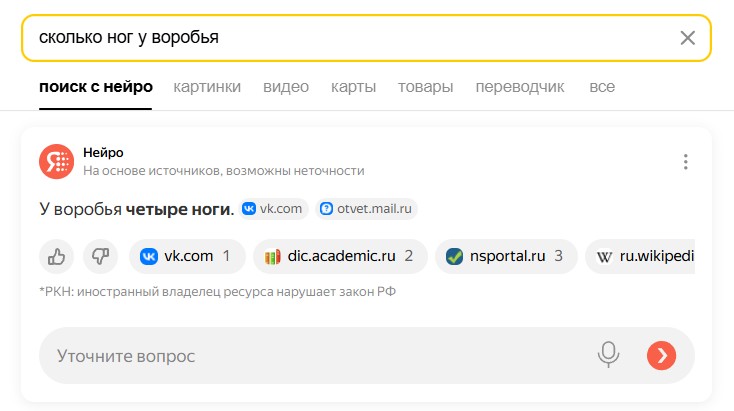This screenshot has height=411, width=734.
Task: Click the thumbs up like icon
Action: [56, 256]
